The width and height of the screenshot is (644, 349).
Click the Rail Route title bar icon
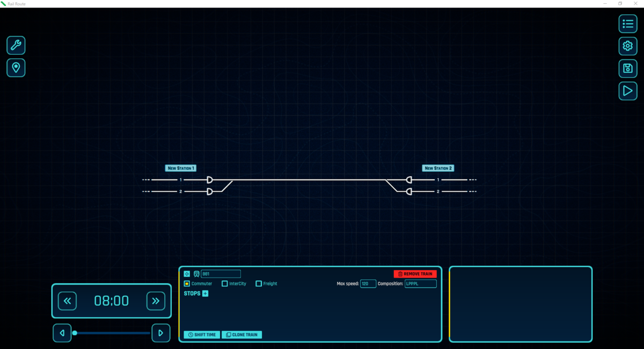click(x=4, y=4)
